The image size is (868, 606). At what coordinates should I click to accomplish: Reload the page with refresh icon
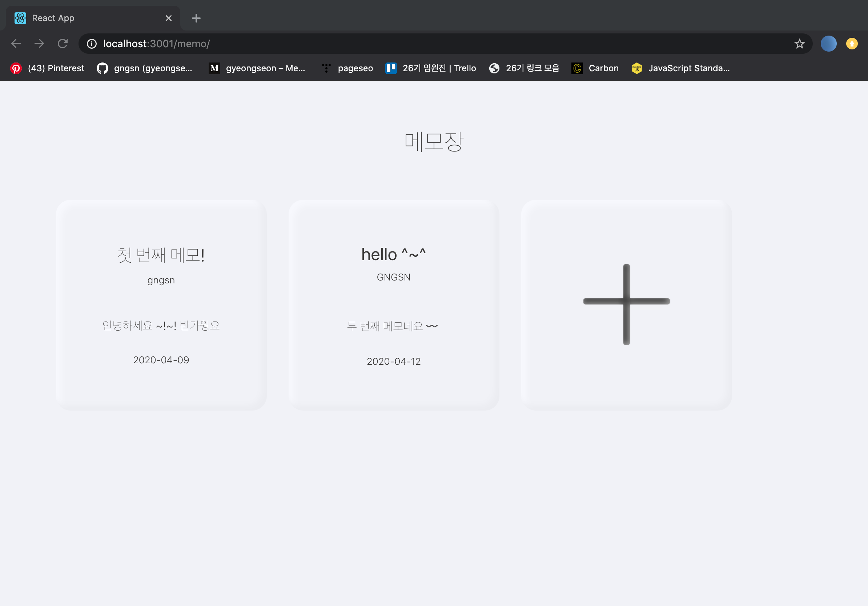63,44
